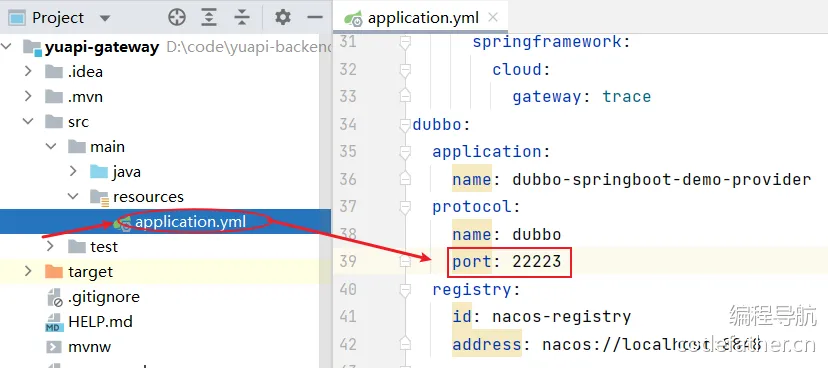Collapse the main folder

51,146
